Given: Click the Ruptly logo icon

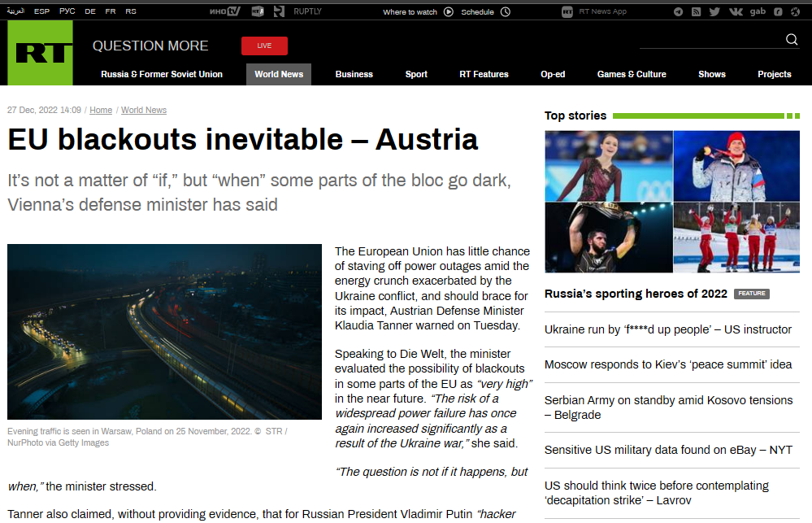Looking at the screenshot, I should tap(279, 11).
